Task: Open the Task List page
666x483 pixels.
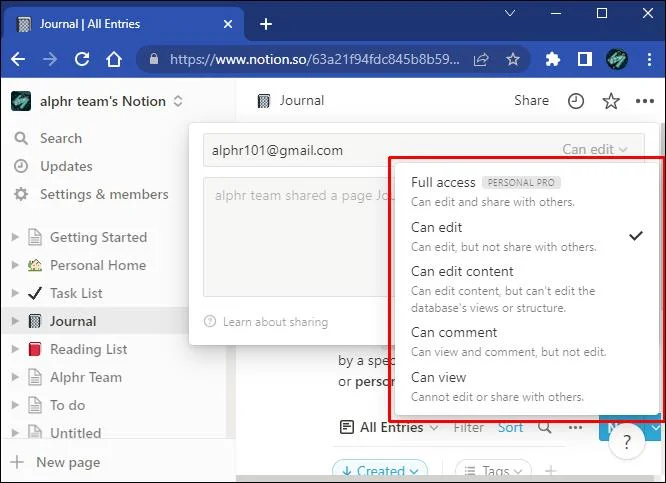Action: click(76, 293)
